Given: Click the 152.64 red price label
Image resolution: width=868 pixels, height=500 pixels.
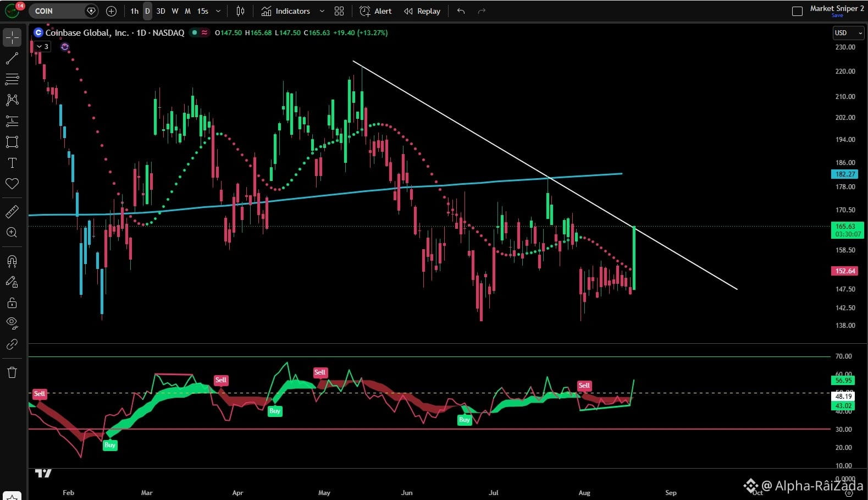Looking at the screenshot, I should pos(845,271).
